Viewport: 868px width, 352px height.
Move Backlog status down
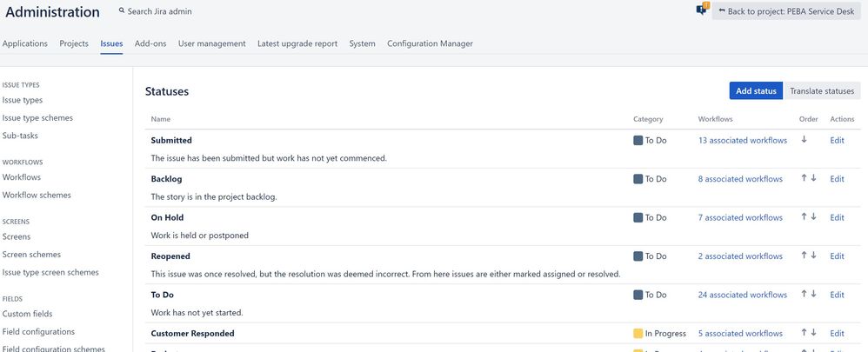814,178
